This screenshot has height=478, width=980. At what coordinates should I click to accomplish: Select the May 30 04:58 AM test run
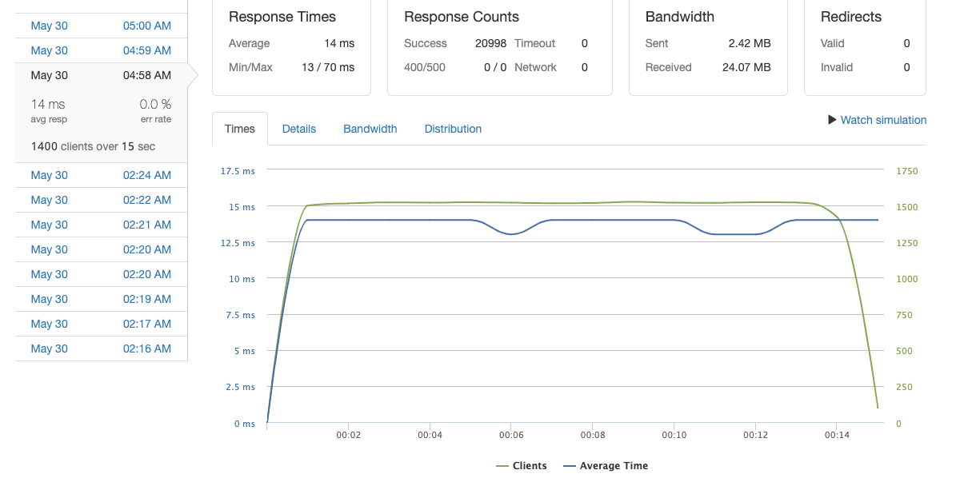click(101, 75)
